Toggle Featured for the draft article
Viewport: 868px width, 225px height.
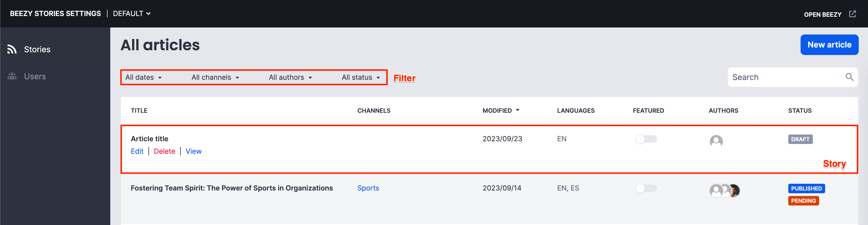646,139
